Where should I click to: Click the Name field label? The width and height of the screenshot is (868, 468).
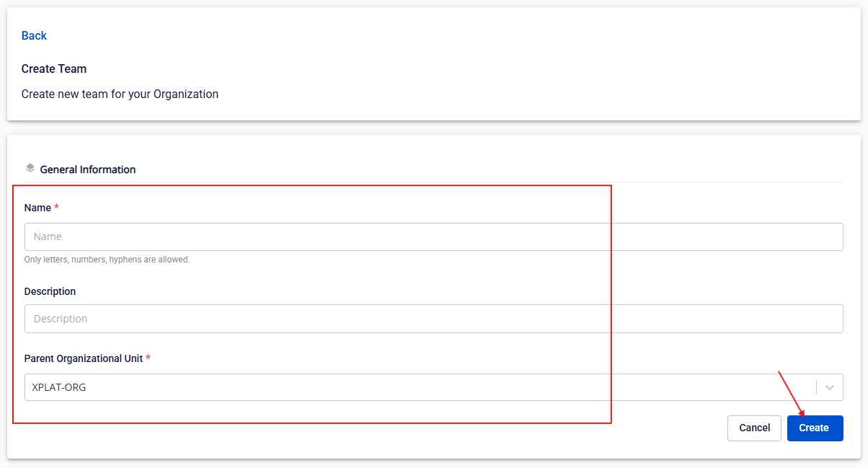[37, 208]
